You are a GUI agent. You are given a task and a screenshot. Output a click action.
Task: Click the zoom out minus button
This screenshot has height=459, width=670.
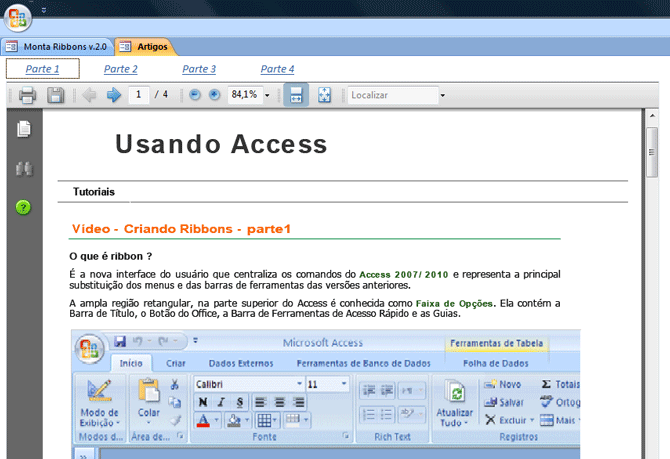pos(195,95)
